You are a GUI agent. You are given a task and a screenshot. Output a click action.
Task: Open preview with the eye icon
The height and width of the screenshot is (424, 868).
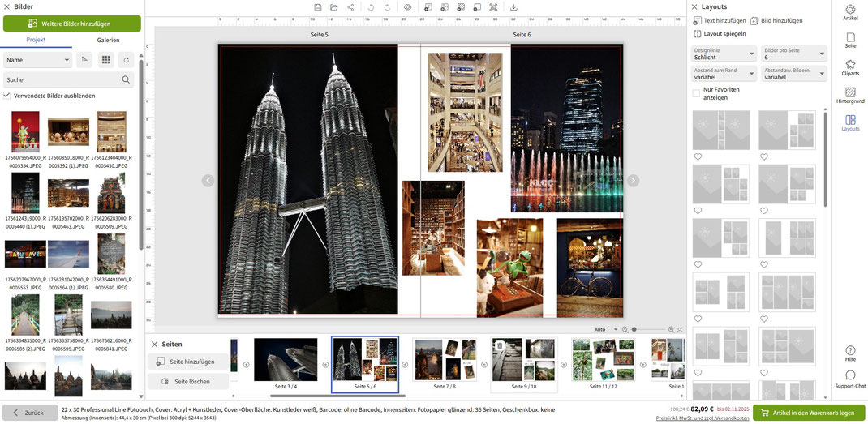(407, 7)
